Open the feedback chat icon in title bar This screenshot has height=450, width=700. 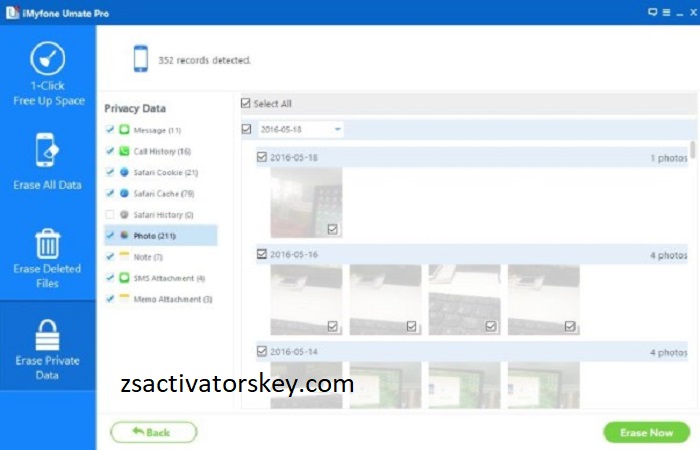(653, 12)
